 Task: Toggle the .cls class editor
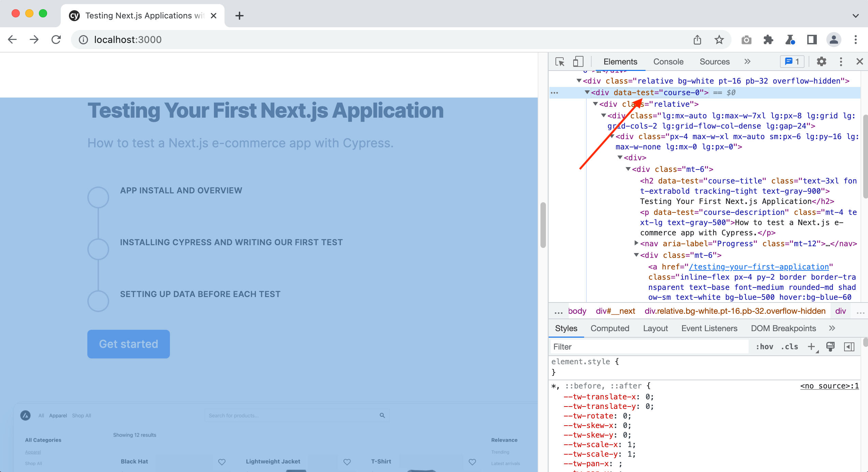pos(789,347)
